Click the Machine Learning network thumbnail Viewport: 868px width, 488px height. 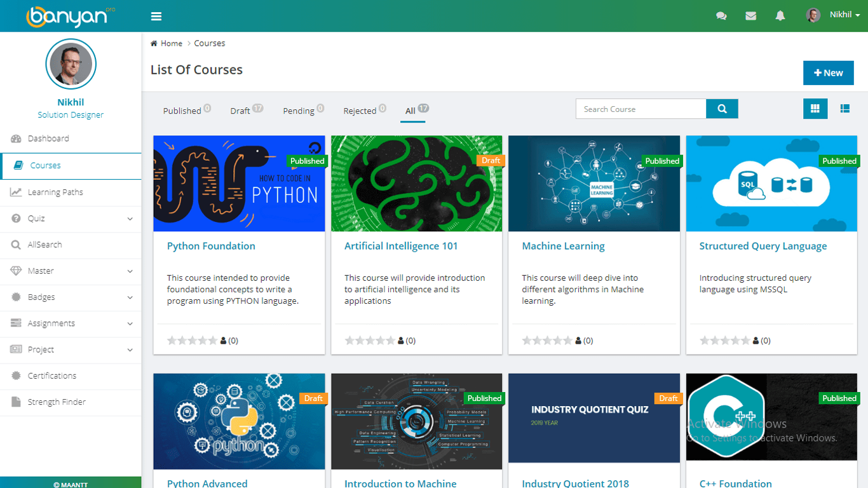point(594,184)
